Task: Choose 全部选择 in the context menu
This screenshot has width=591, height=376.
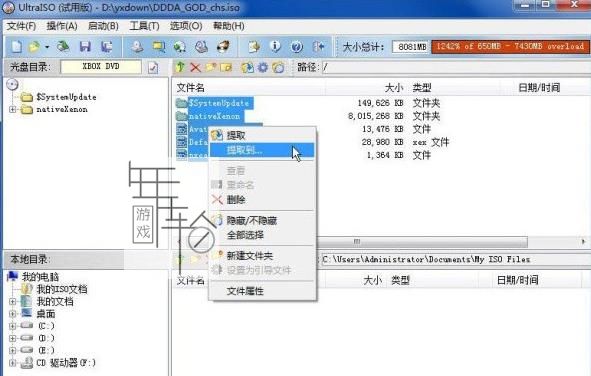Action: point(262,235)
